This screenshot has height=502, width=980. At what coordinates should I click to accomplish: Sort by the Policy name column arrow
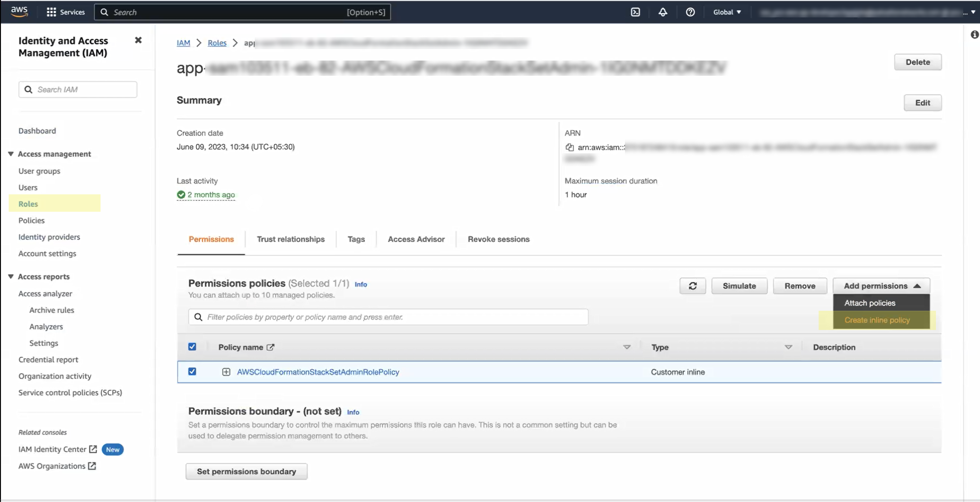627,347
